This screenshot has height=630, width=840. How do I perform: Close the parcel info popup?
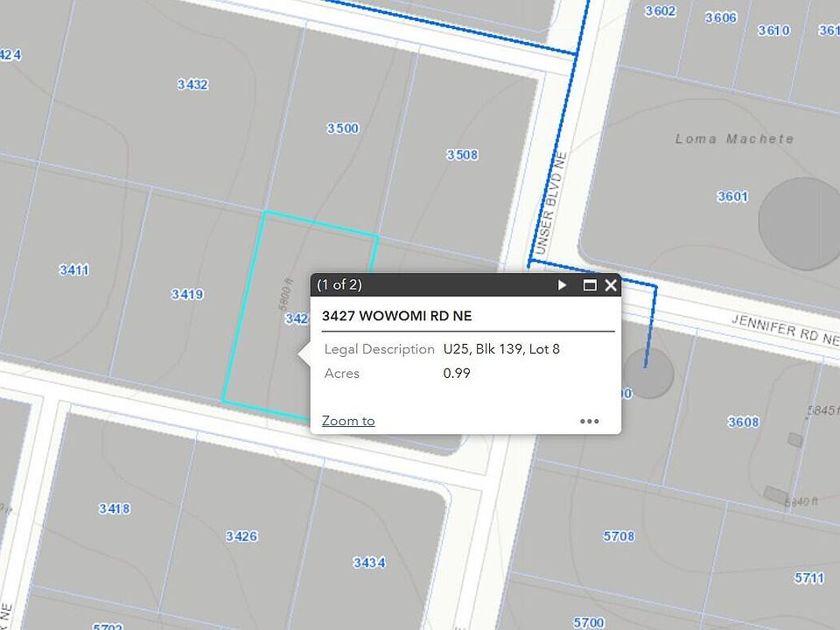tap(611, 285)
